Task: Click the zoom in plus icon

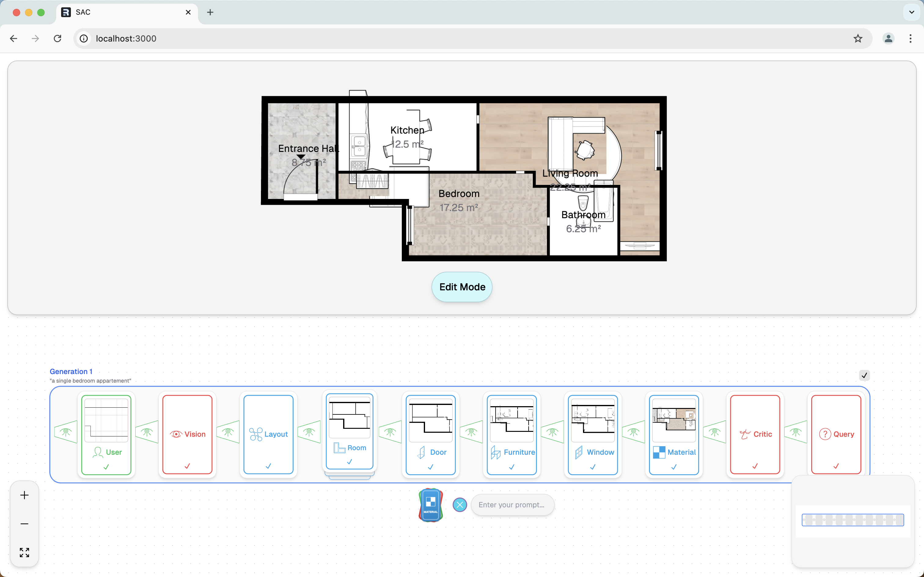Action: click(24, 495)
